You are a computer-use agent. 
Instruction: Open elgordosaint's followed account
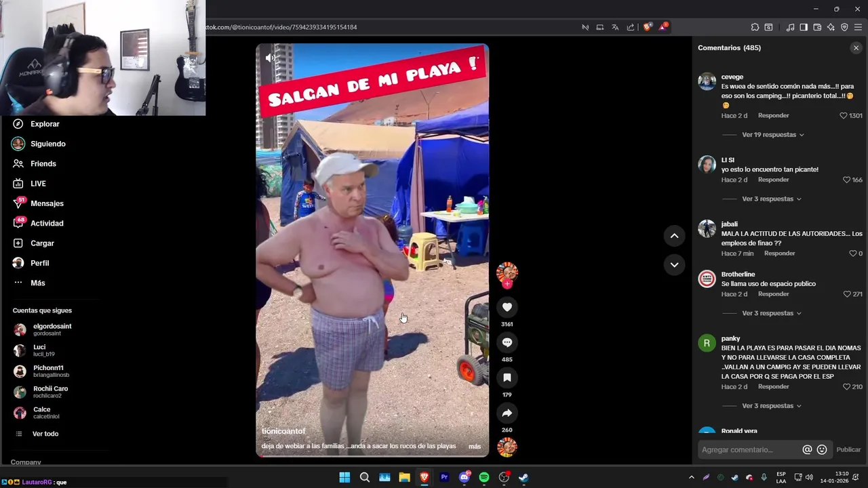[x=52, y=329]
